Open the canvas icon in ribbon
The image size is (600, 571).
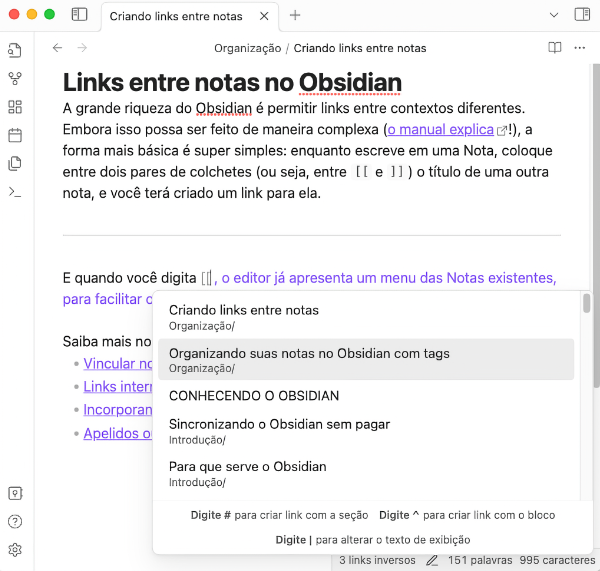pyautogui.click(x=15, y=107)
